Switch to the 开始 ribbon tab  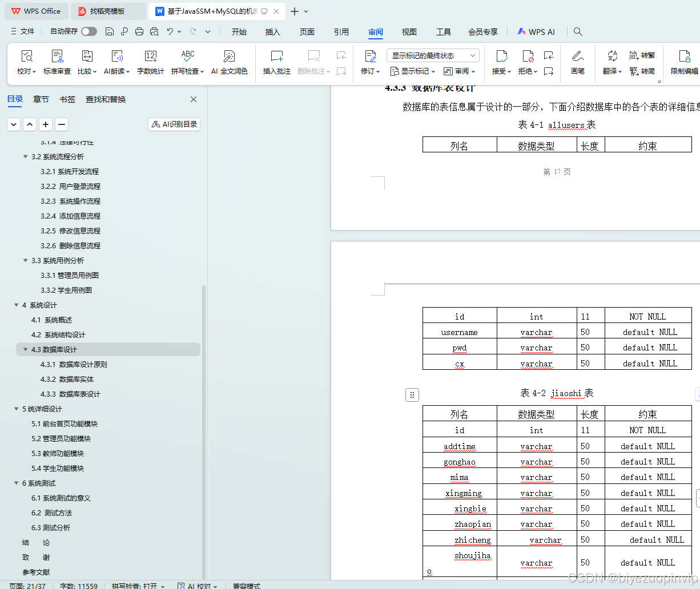click(x=239, y=32)
